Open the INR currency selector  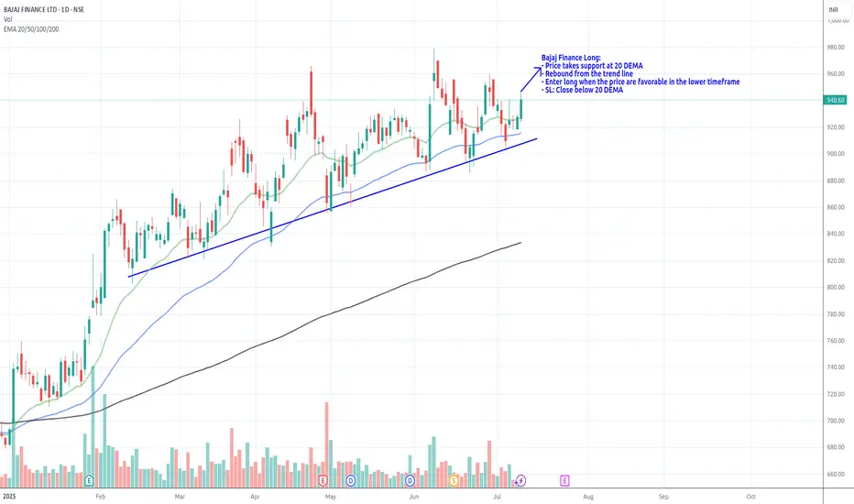pos(834,10)
